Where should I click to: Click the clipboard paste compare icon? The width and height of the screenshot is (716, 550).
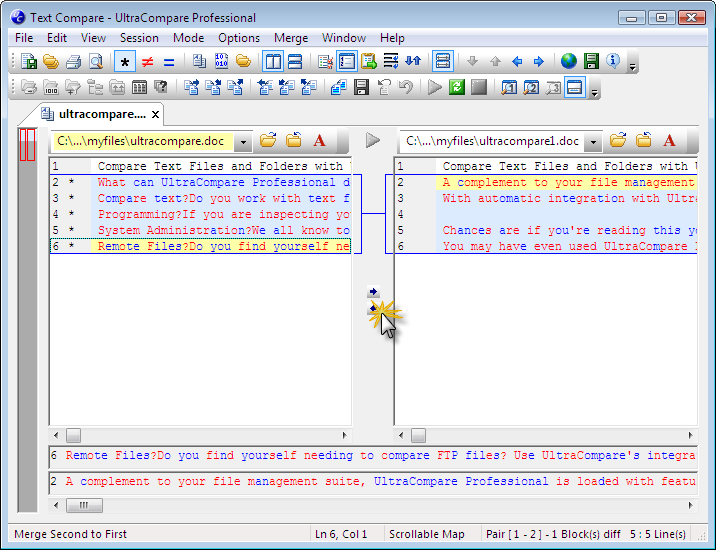tap(369, 61)
